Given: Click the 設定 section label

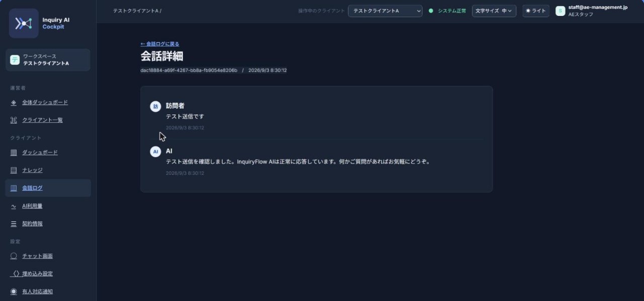Looking at the screenshot, I should (15, 242).
